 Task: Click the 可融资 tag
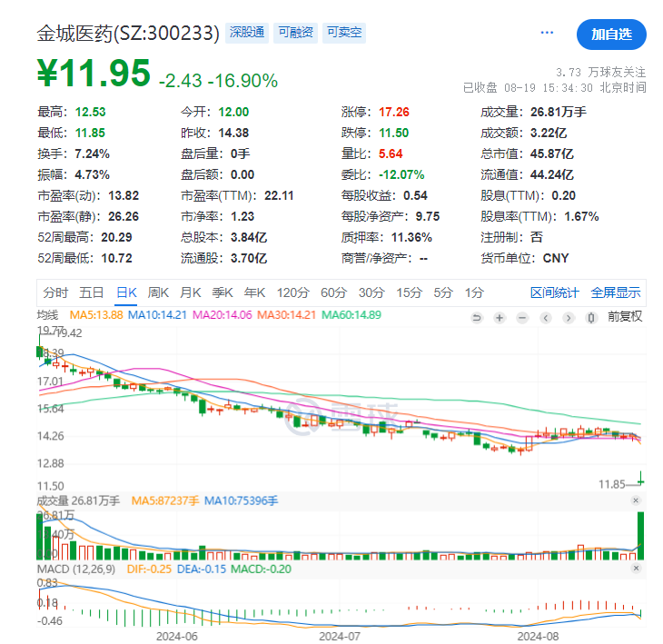click(295, 33)
